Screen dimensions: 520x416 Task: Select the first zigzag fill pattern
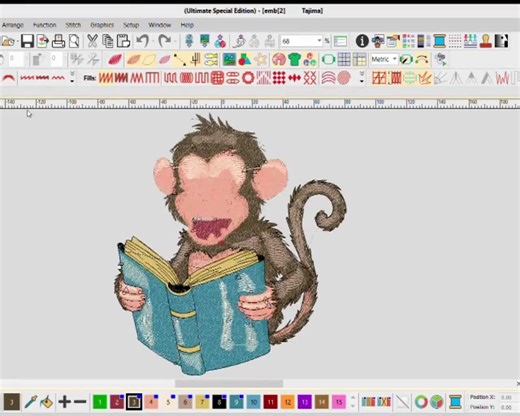(106, 78)
